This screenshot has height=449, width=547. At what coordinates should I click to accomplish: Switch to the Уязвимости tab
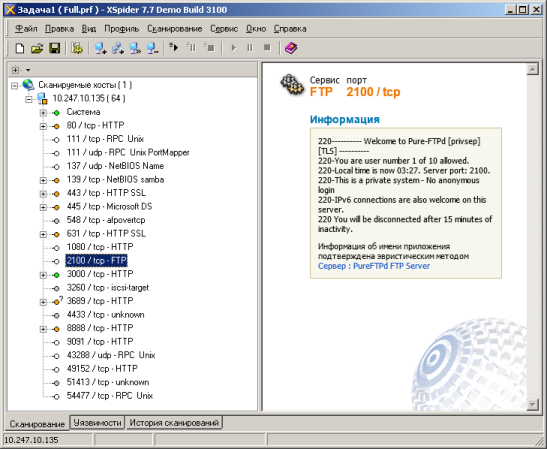pos(97,423)
